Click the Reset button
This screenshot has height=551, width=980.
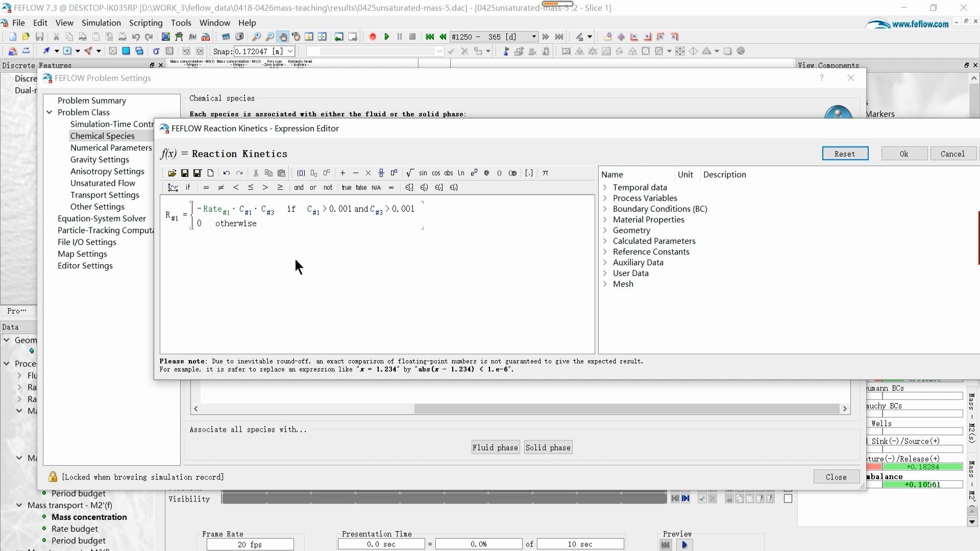point(845,154)
